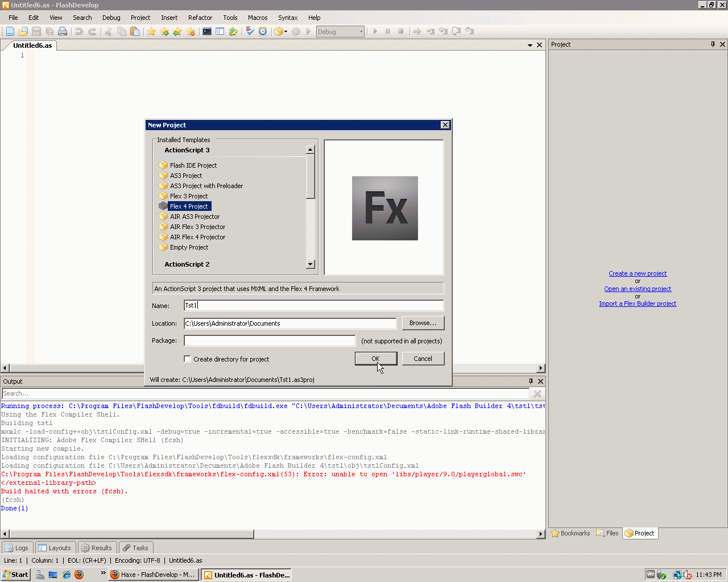Click the blue check mark toolbar icon
The width and height of the screenshot is (728, 582).
tap(250, 32)
